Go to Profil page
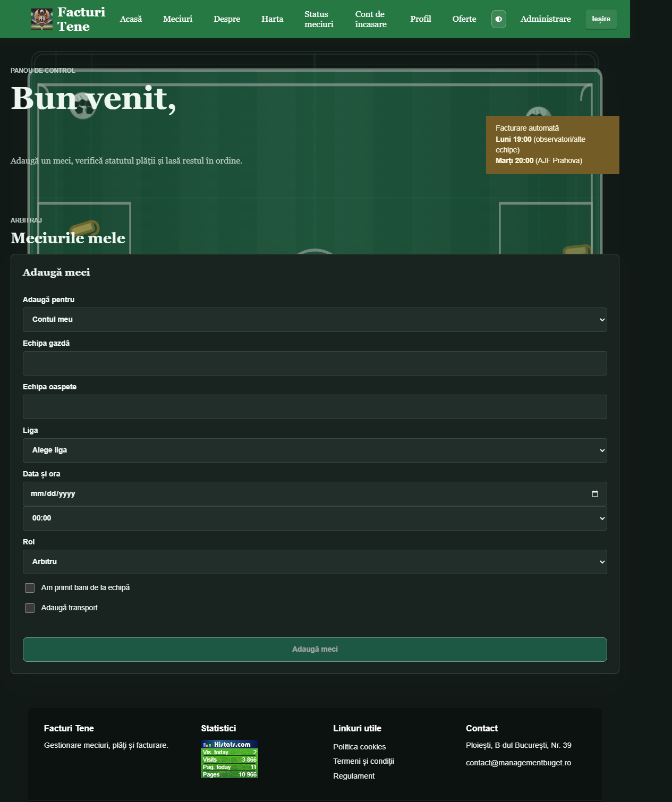The height and width of the screenshot is (802, 672). pyautogui.click(x=420, y=19)
